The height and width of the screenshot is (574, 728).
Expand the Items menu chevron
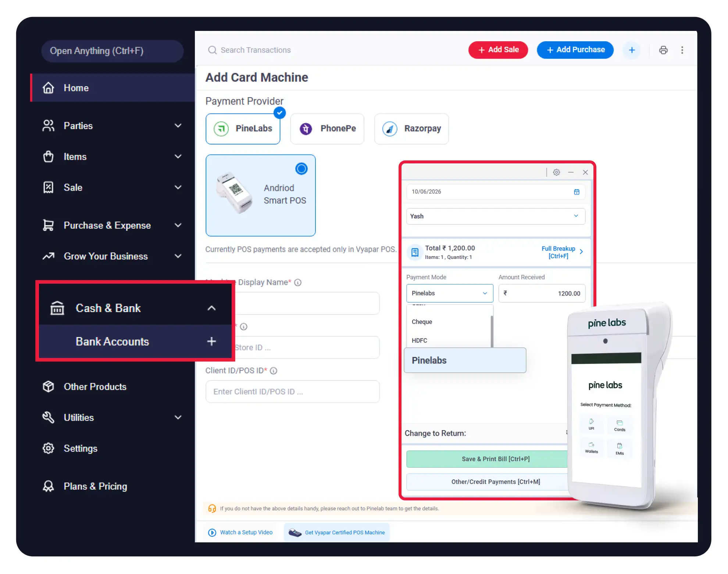[x=178, y=157]
